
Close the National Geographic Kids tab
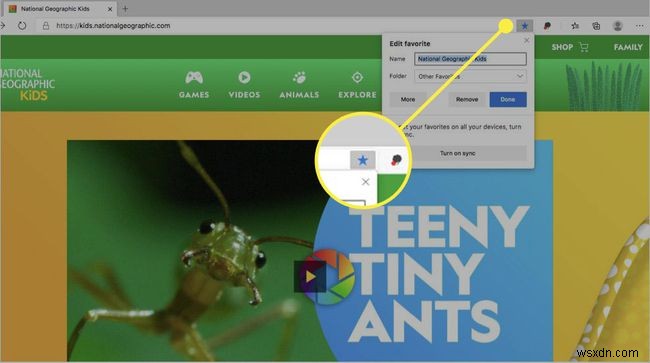(x=110, y=9)
